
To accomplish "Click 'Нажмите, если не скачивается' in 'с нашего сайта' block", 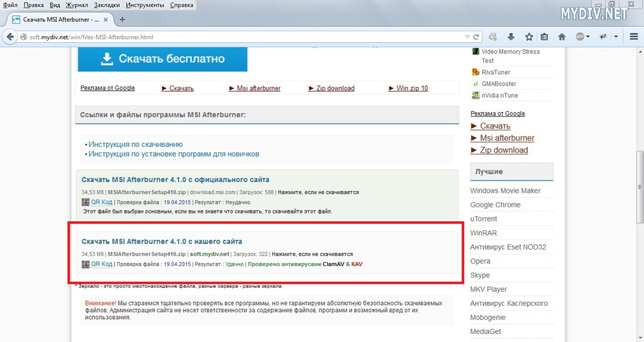I will click(x=312, y=254).
